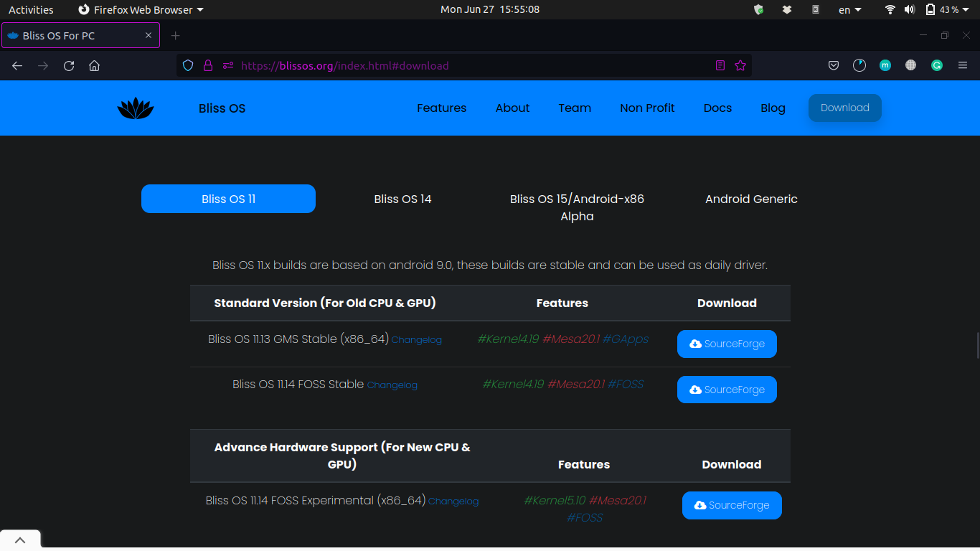Viewport: 980px width, 551px height.
Task: Click the clock-shaped extension icon showing progress
Action: coord(859,65)
